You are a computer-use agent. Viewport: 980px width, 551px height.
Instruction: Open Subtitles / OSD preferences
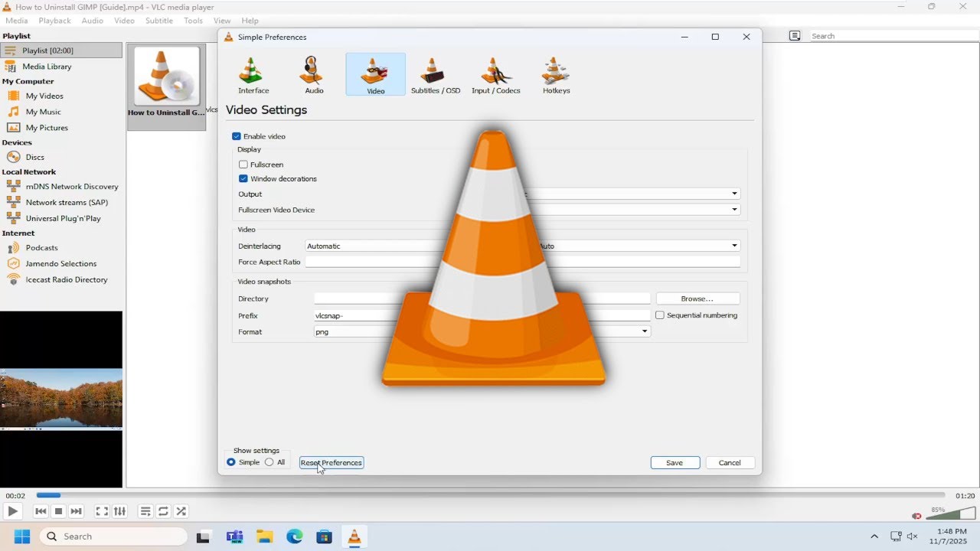(x=436, y=74)
